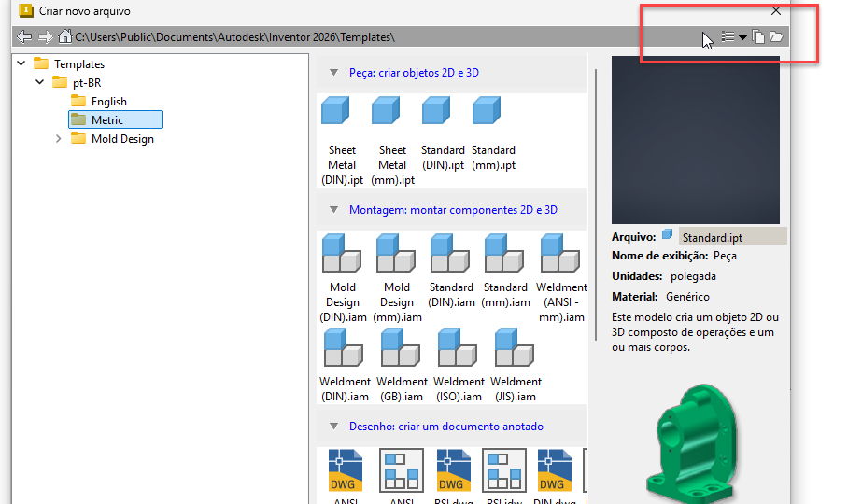Select the Mold Design folder in tree
Image resolution: width=848 pixels, height=504 pixels.
112,139
